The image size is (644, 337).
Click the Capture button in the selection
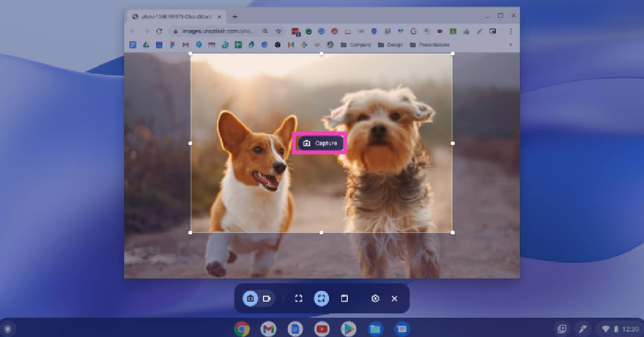click(x=320, y=143)
